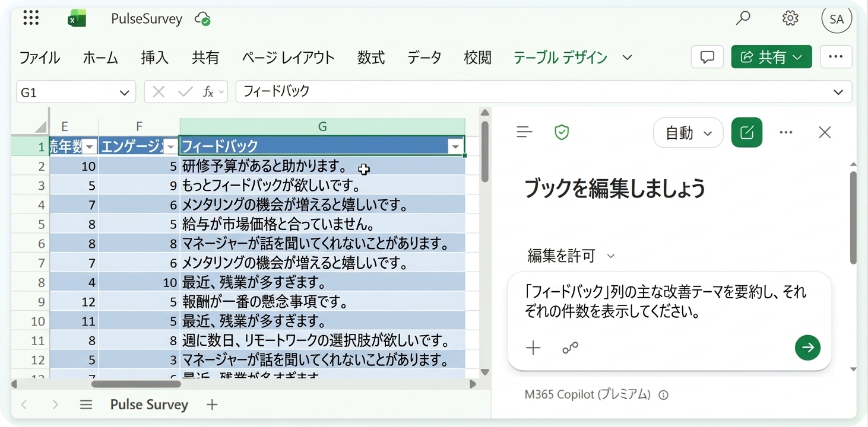Click the cloud saved status icon
Screen dimensions: 868x427
pyautogui.click(x=203, y=19)
